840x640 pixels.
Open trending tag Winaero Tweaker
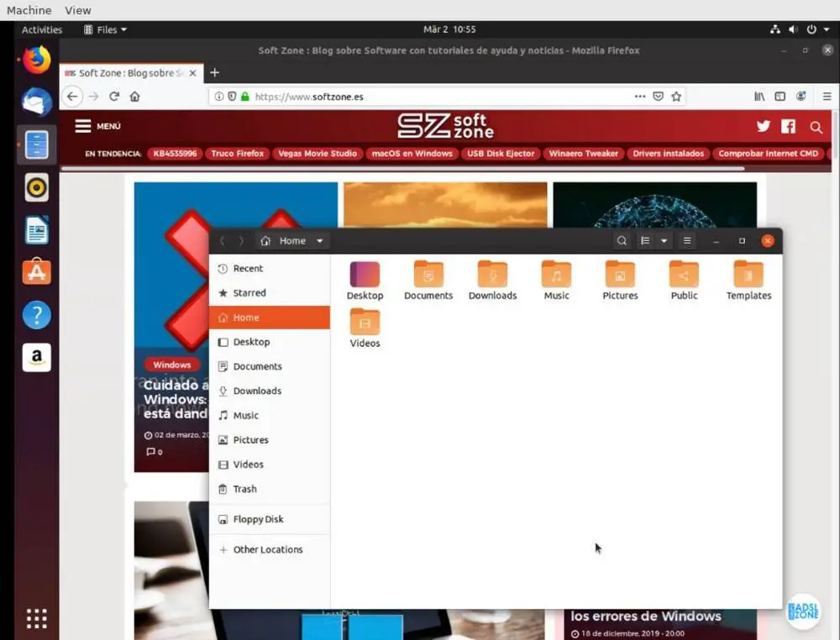pyautogui.click(x=584, y=154)
